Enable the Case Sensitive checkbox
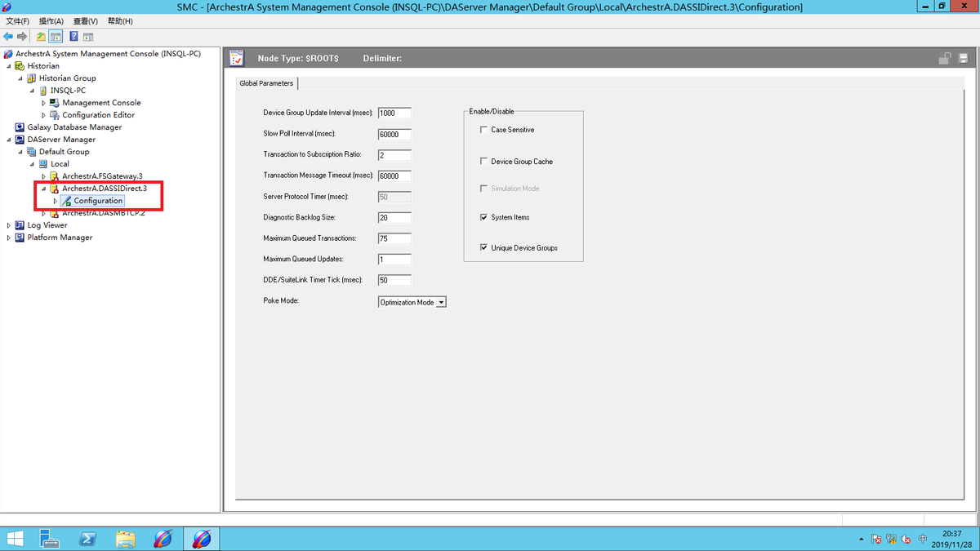Viewport: 980px width, 551px height. pos(484,130)
